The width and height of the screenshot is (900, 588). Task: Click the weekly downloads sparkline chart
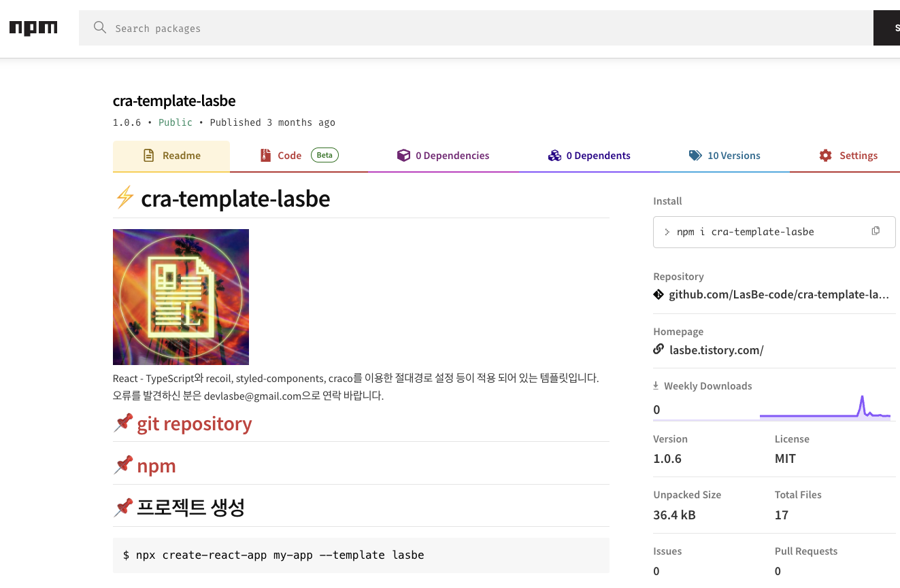point(825,409)
